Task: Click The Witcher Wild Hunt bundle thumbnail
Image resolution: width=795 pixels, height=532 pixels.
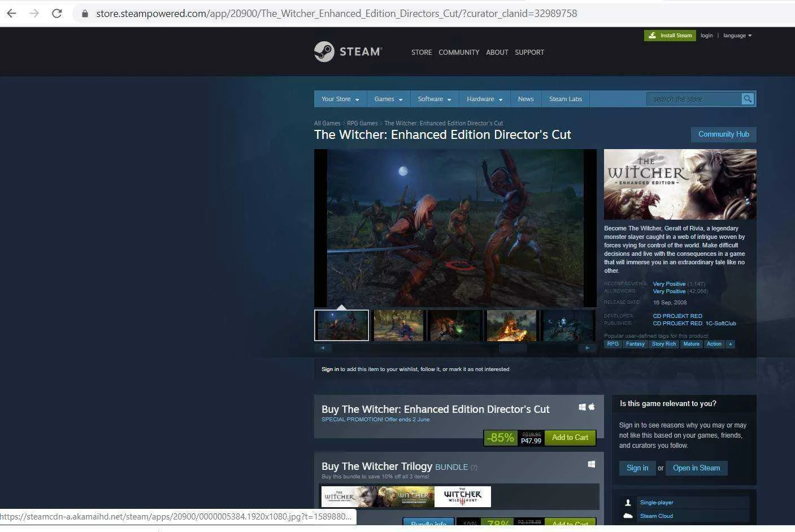Action: point(463,497)
